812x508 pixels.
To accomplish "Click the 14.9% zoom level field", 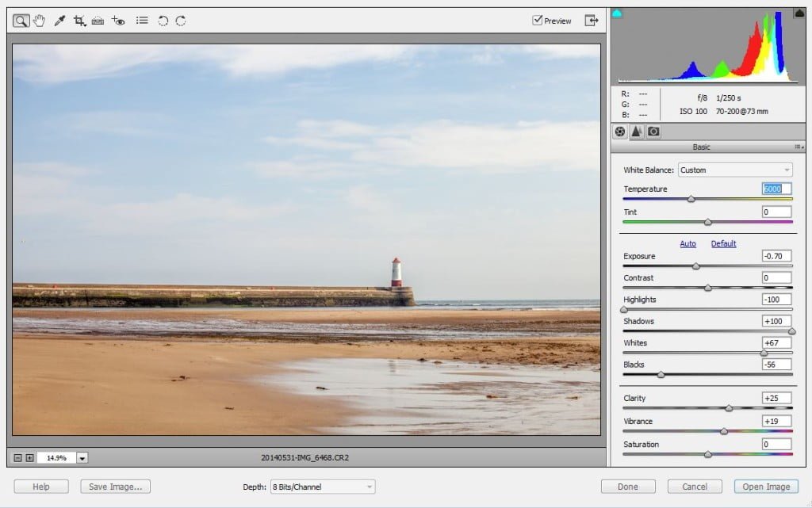I will pos(56,458).
